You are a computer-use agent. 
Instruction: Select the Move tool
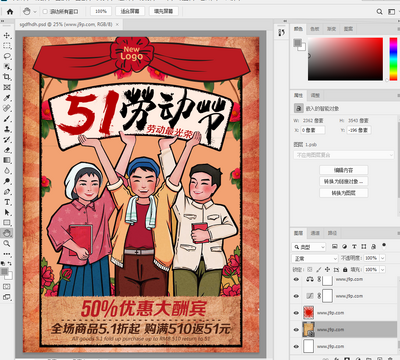point(7,35)
